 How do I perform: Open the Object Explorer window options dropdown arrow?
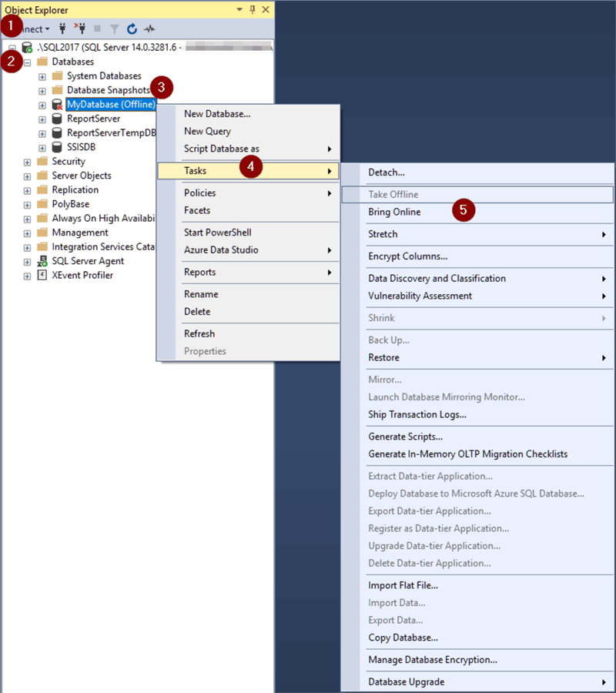pos(239,9)
